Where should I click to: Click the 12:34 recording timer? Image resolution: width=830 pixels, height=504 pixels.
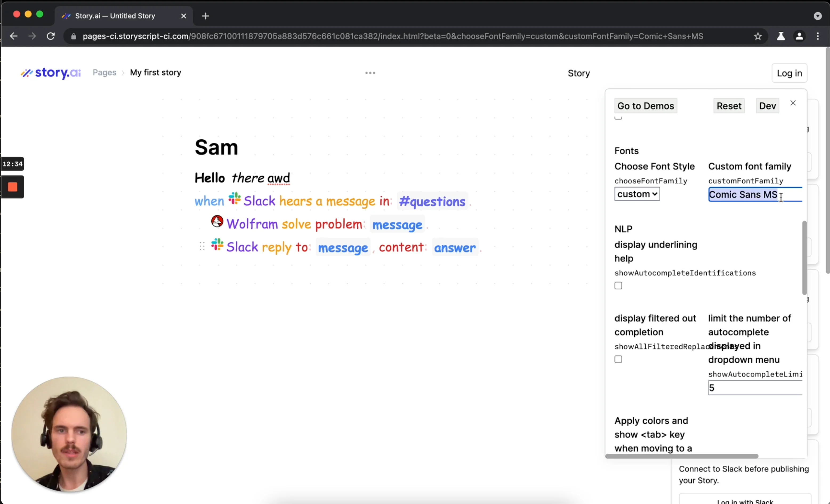click(13, 164)
